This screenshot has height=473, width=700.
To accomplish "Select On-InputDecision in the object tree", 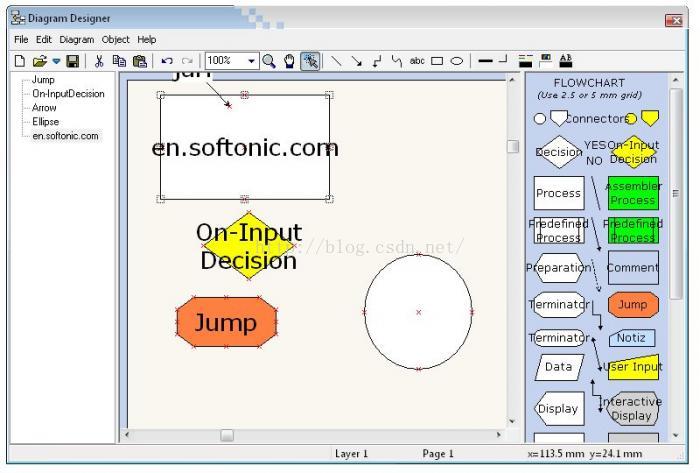I will (x=68, y=94).
